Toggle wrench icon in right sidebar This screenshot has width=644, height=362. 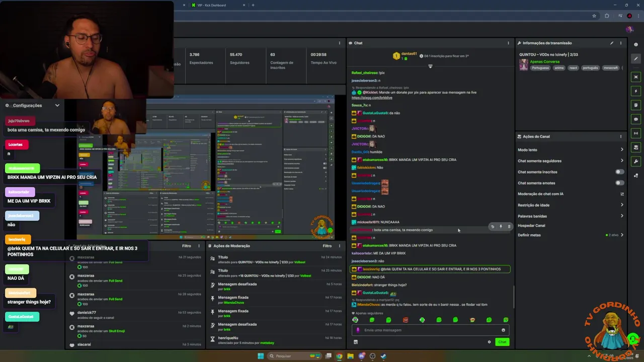point(636,161)
